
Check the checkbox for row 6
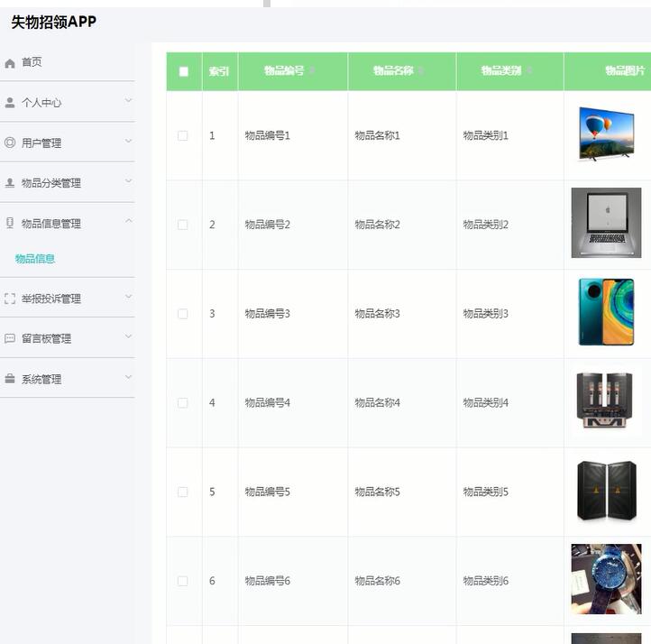[183, 581]
